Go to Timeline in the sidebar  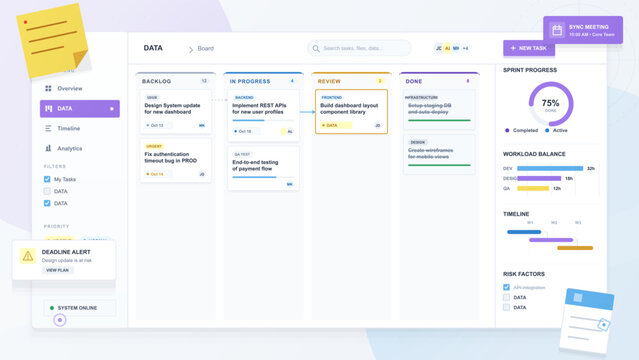pos(80,128)
